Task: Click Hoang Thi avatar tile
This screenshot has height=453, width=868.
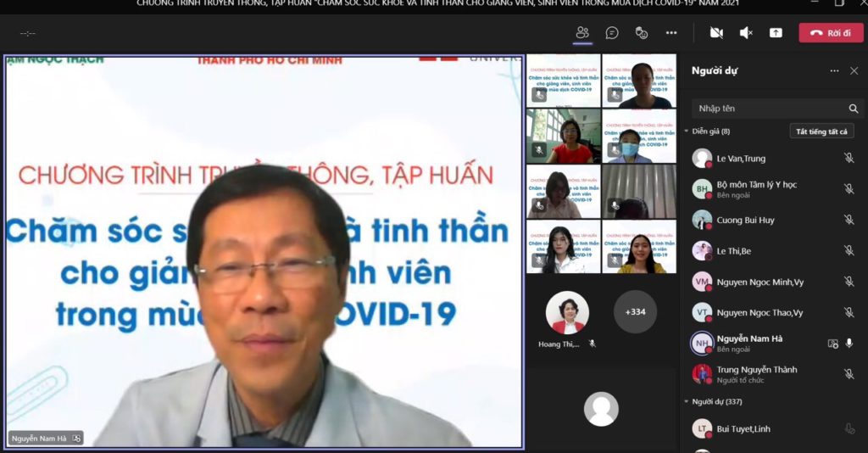Action: [567, 312]
